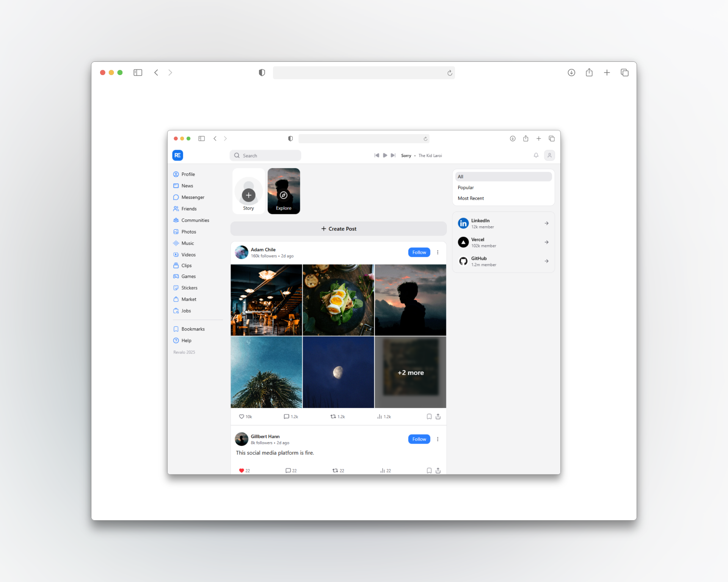Image resolution: width=728 pixels, height=582 pixels.
Task: Like Adam Chile's post with the heart
Action: click(242, 416)
